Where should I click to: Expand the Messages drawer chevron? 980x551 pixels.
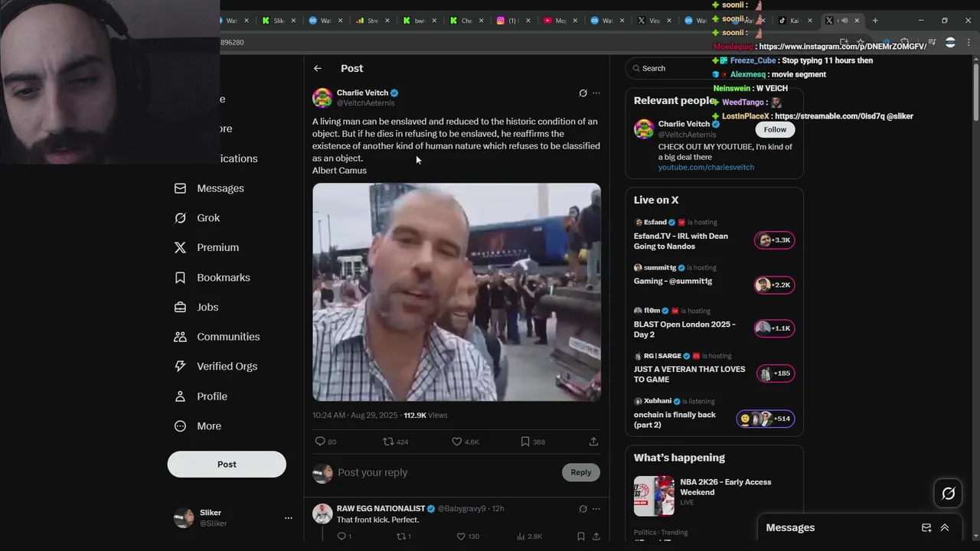(945, 527)
